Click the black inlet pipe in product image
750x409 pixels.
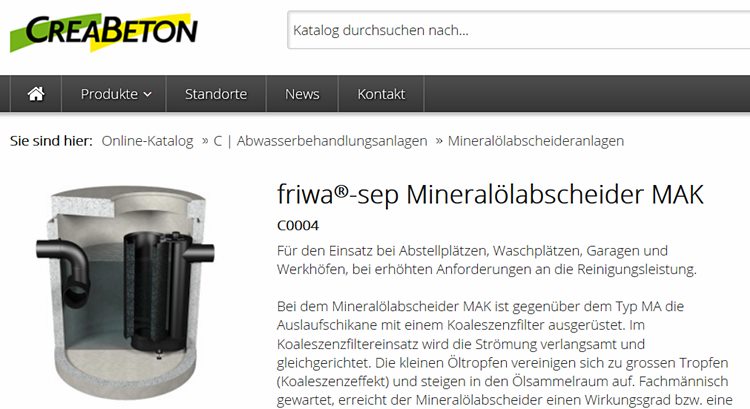point(65,268)
